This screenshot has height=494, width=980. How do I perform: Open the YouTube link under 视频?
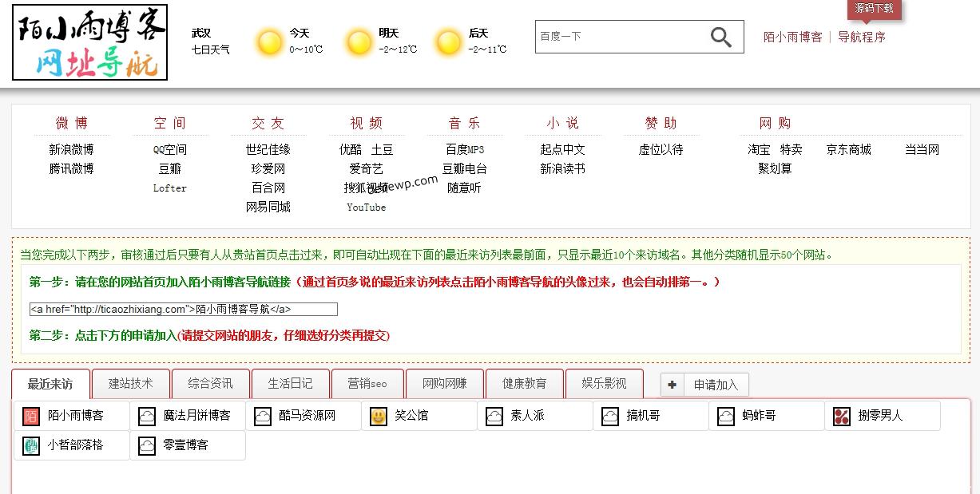click(x=366, y=207)
